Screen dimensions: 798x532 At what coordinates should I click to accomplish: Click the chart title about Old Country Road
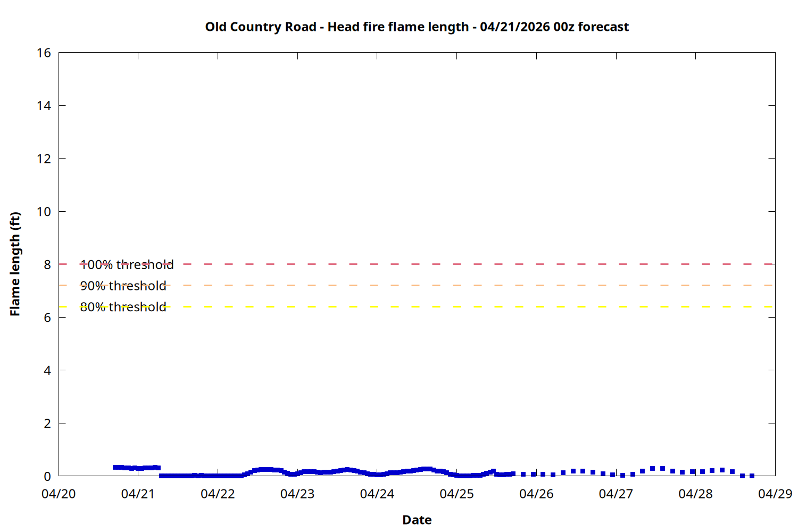417,27
